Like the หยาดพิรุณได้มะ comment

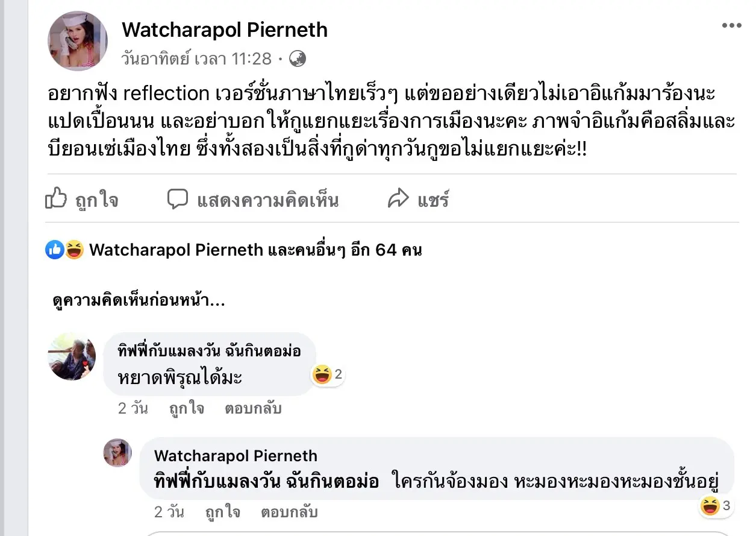pyautogui.click(x=186, y=408)
